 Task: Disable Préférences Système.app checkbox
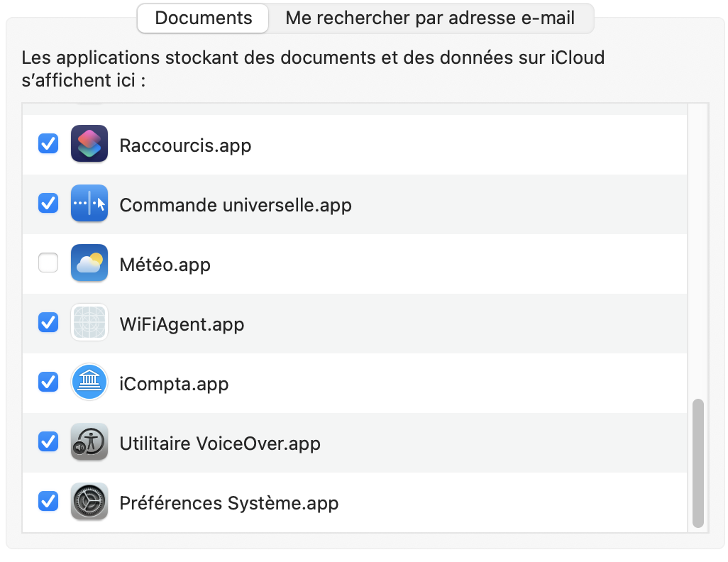coord(48,501)
